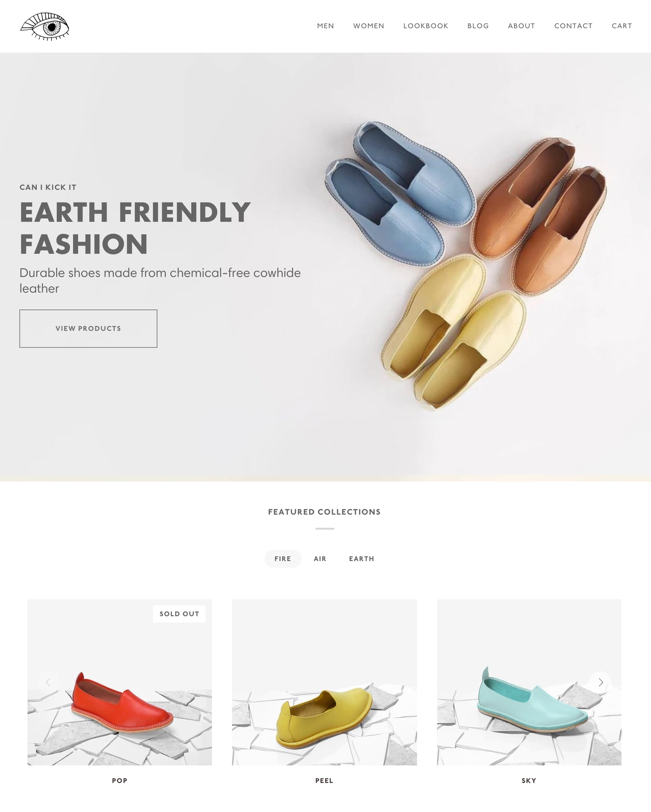Click the eye logo icon in header
651x812 pixels.
pos(45,26)
